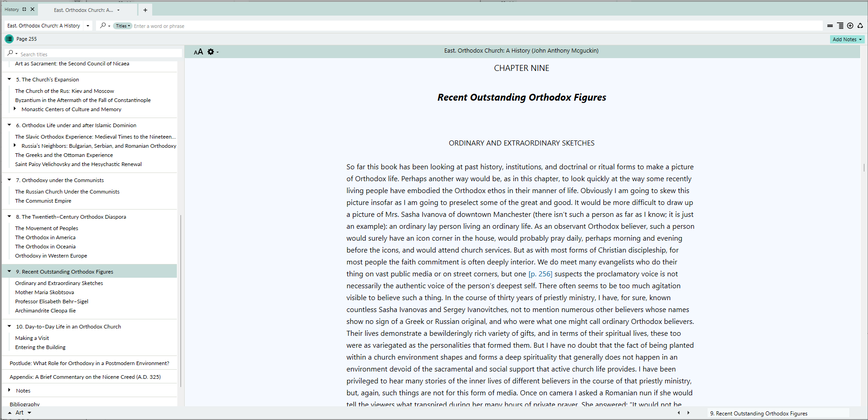
Task: Go to previous section with left arrow
Action: pyautogui.click(x=679, y=413)
